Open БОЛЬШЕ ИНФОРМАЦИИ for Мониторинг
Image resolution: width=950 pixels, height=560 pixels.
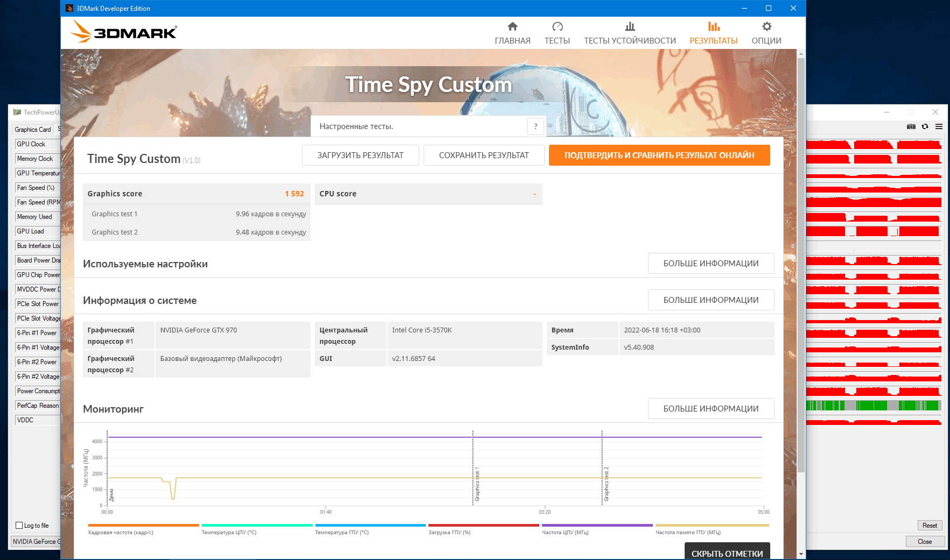711,409
